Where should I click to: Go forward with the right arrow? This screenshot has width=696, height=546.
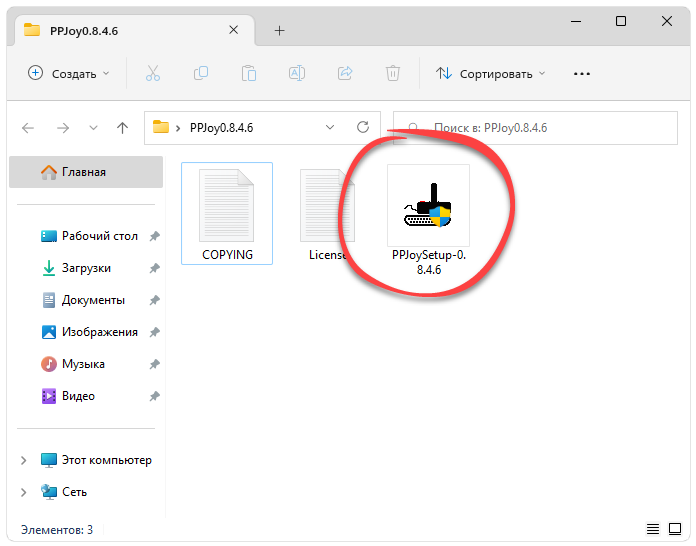63,128
